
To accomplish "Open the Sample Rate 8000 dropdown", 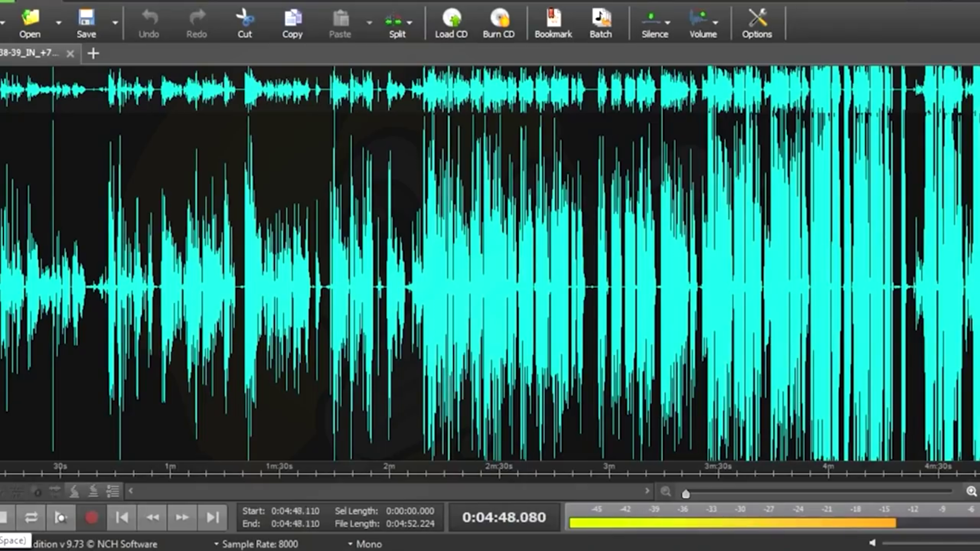I will point(256,544).
